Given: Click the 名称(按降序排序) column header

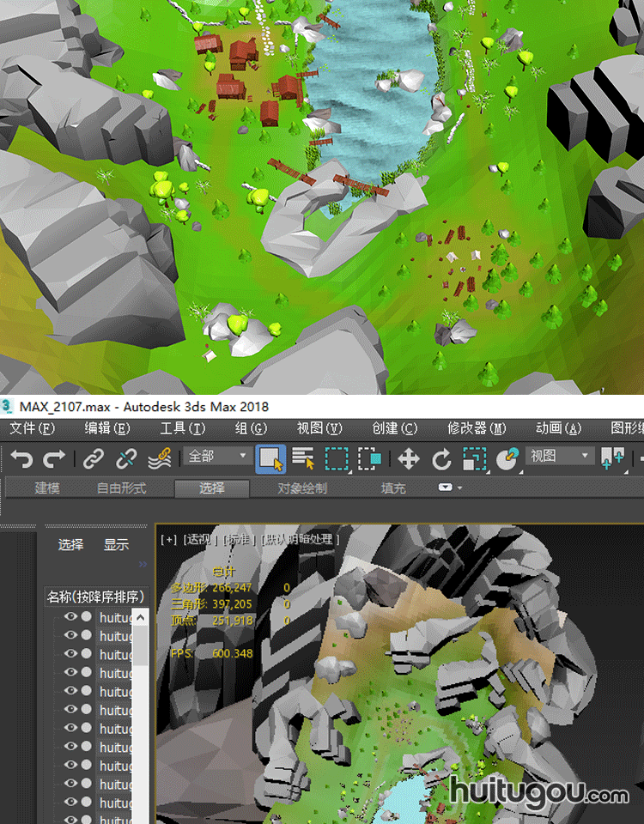Looking at the screenshot, I should pyautogui.click(x=95, y=597).
